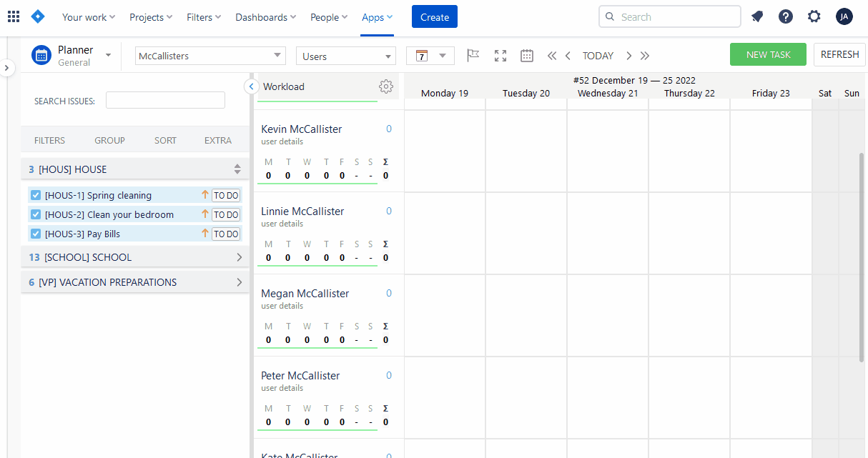Image resolution: width=868 pixels, height=458 pixels.
Task: Open the Jira app switcher grid
Action: [x=14, y=16]
